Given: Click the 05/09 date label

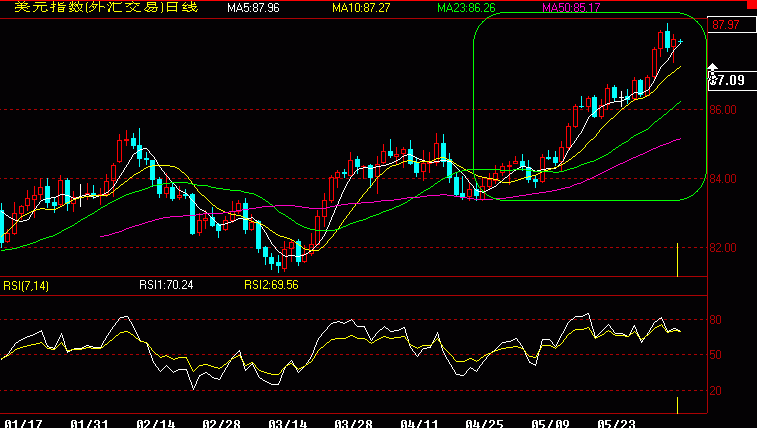Looking at the screenshot, I should coord(550,424).
